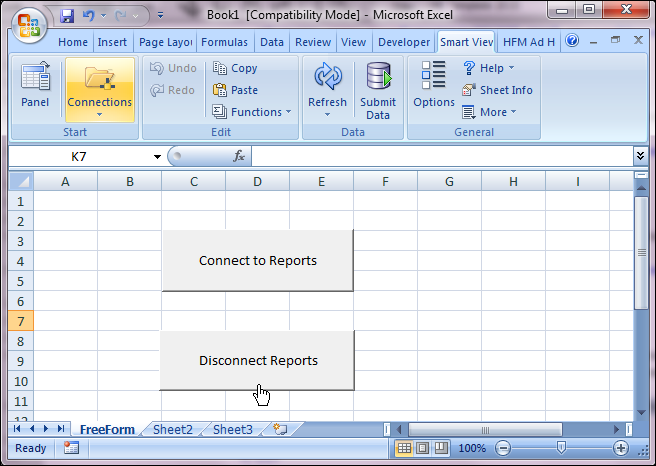Viewport: 656px width, 466px height.
Task: Insert a new worksheet
Action: [280, 429]
